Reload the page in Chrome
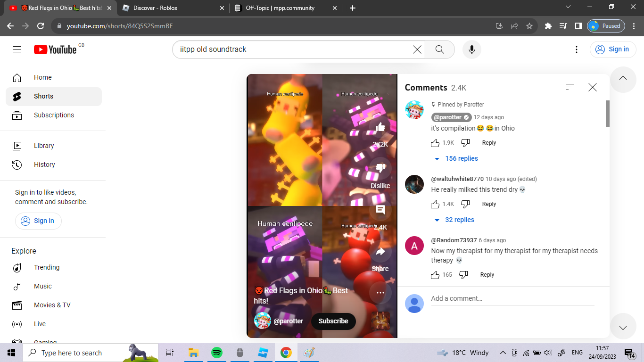The image size is (644, 362). (41, 26)
